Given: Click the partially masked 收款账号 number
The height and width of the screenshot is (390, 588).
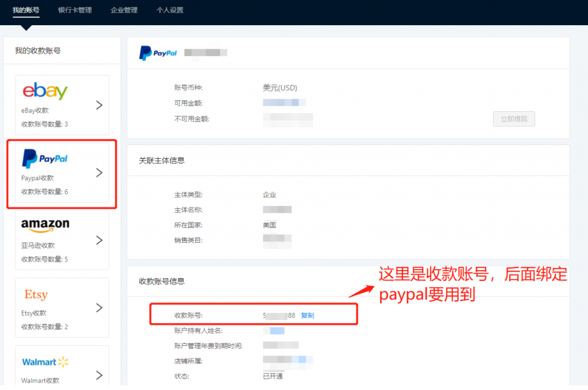Looking at the screenshot, I should (x=279, y=315).
